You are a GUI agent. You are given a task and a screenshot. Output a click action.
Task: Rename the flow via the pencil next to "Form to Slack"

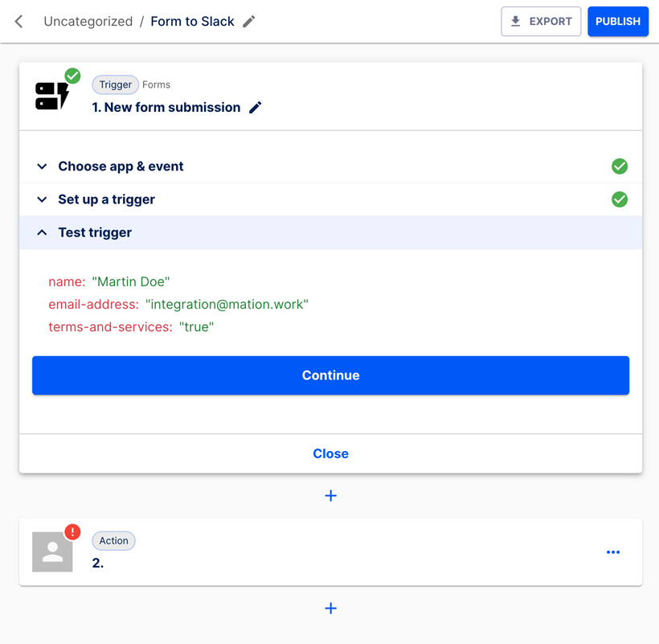(248, 22)
